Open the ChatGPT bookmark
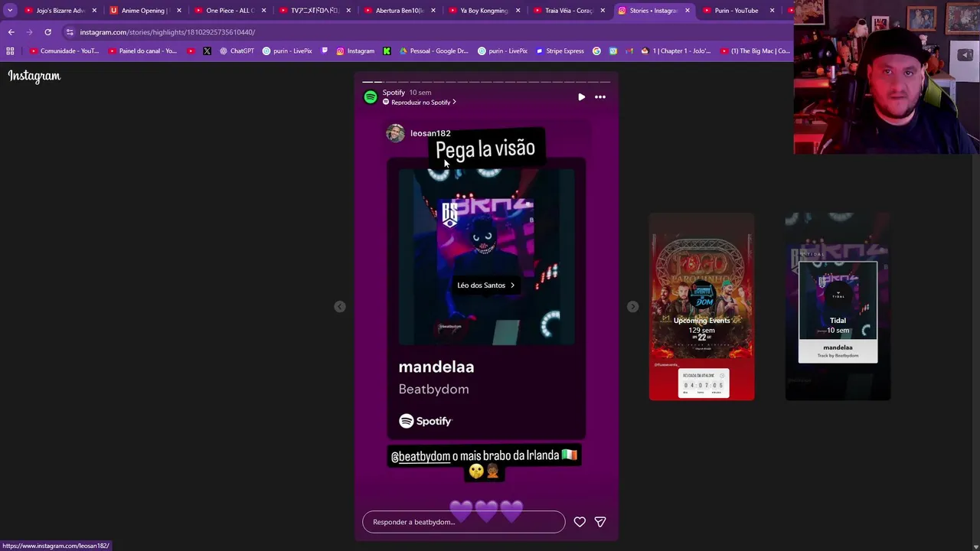 [237, 51]
